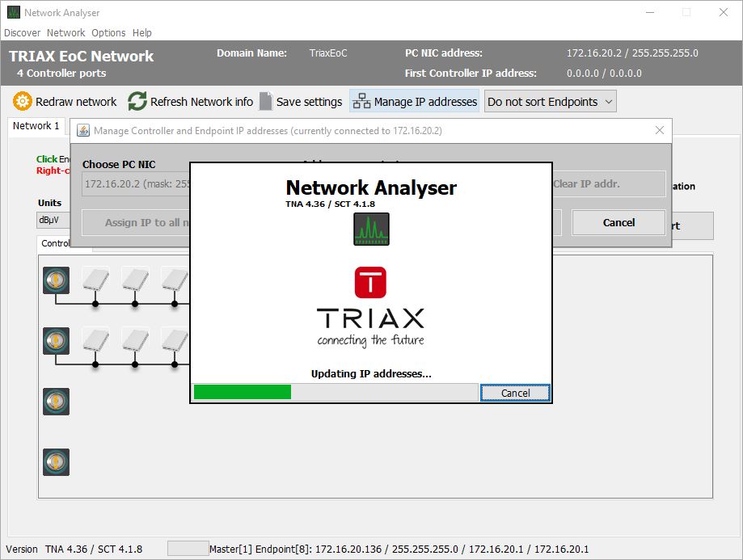Click Cancel in Manage IP addresses dialog
The image size is (743, 560).
(x=618, y=223)
